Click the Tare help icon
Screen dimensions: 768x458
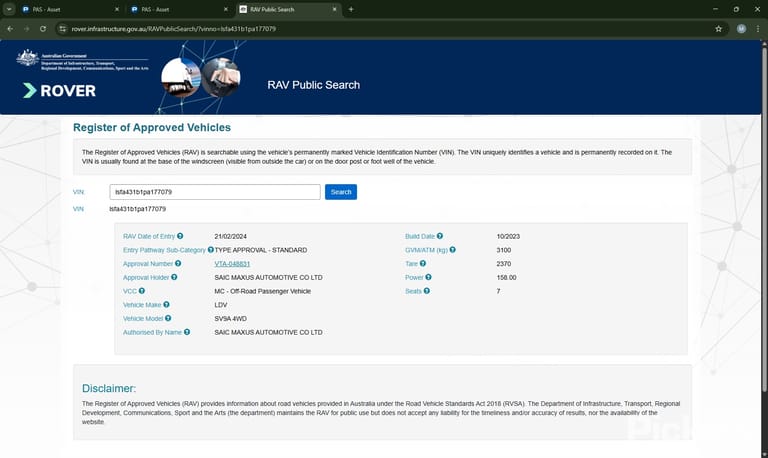[x=423, y=264]
